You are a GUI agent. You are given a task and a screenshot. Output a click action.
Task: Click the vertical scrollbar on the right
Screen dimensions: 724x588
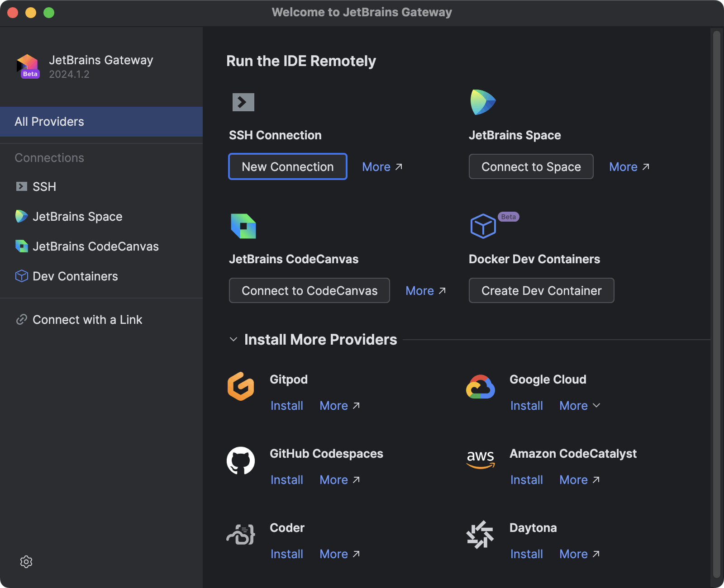pyautogui.click(x=716, y=304)
